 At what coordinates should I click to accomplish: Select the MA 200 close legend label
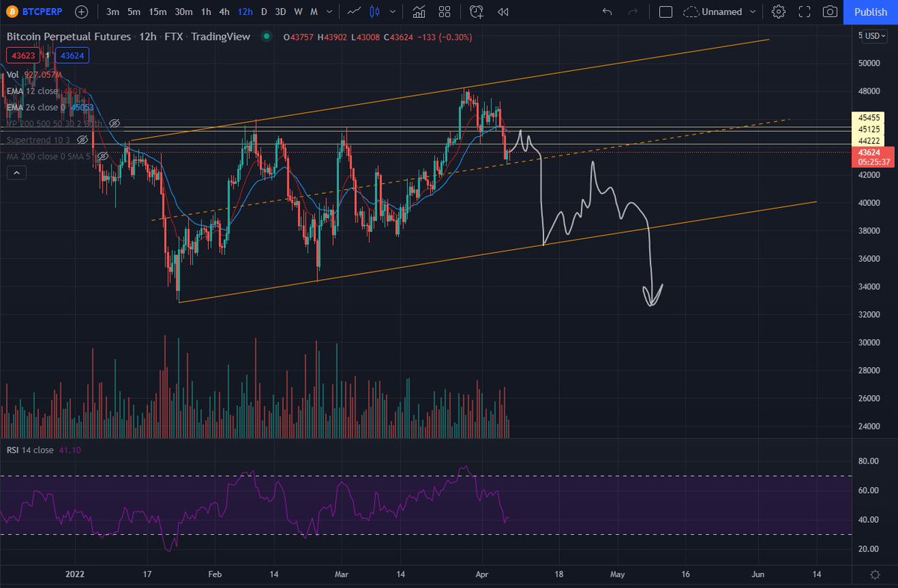click(50, 156)
